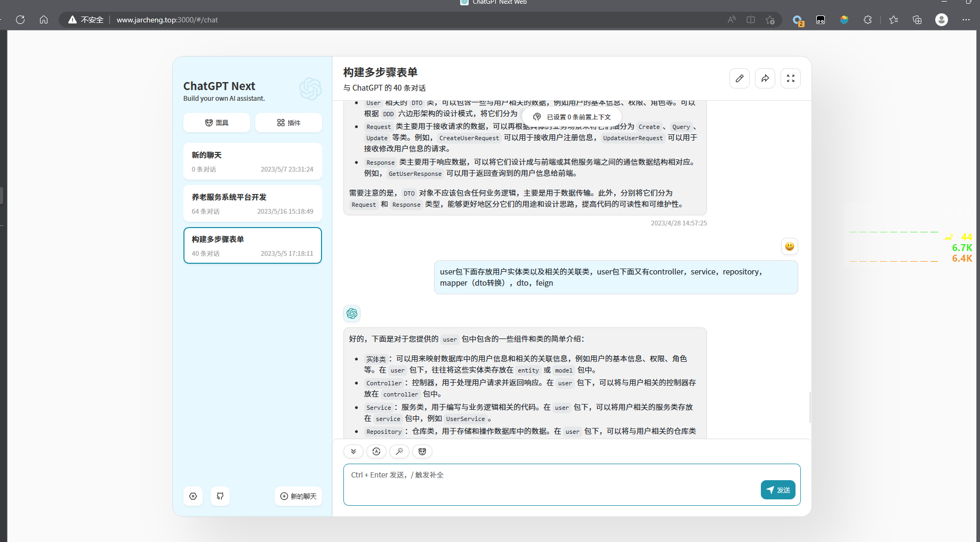Select the 构建多步骤表单 conversation
The height and width of the screenshot is (542, 980).
pos(253,246)
